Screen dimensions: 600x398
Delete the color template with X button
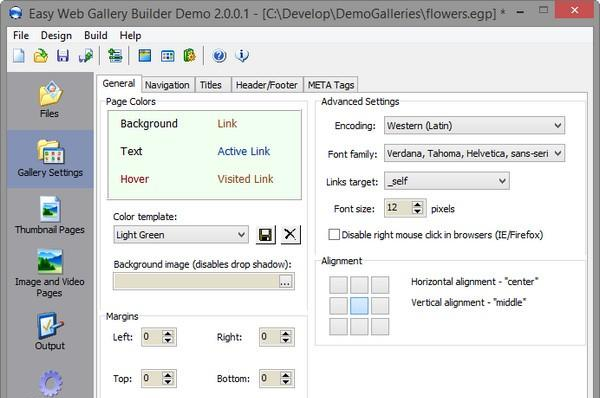point(290,235)
